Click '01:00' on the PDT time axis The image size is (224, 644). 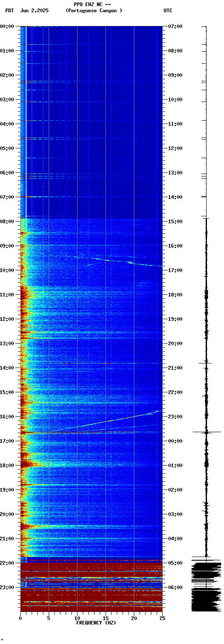(x=7, y=51)
